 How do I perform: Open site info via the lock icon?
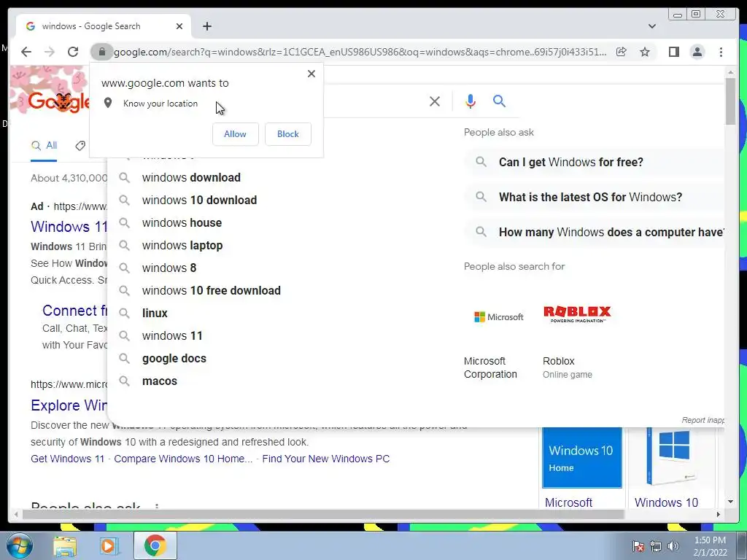101,52
